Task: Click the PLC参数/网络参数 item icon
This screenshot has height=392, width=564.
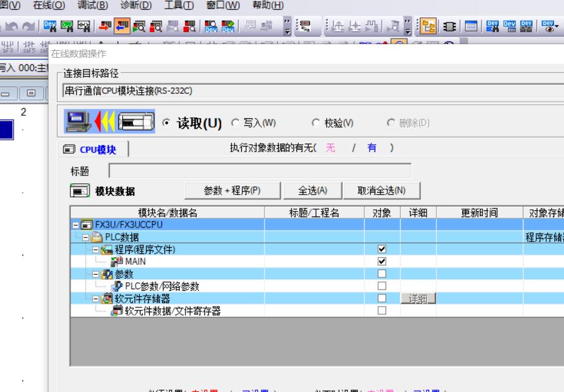Action: click(117, 286)
